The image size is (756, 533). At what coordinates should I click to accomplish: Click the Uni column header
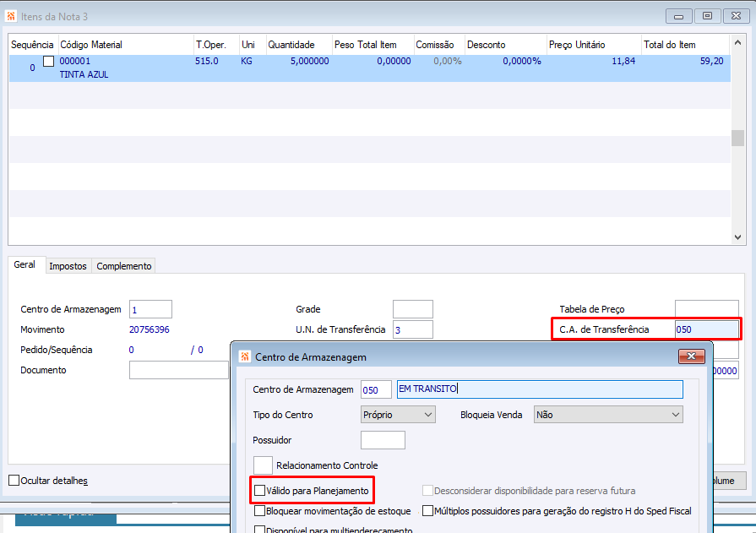point(253,45)
